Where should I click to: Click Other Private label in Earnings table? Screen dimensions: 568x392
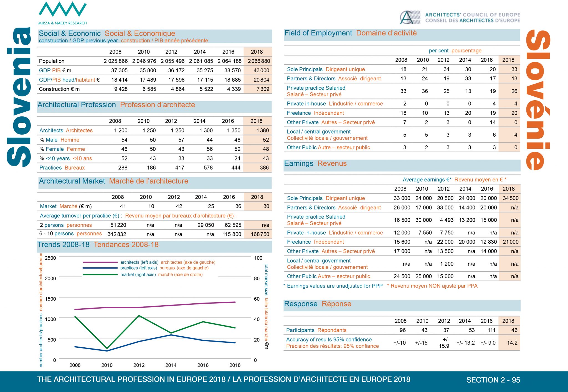coord(331,251)
